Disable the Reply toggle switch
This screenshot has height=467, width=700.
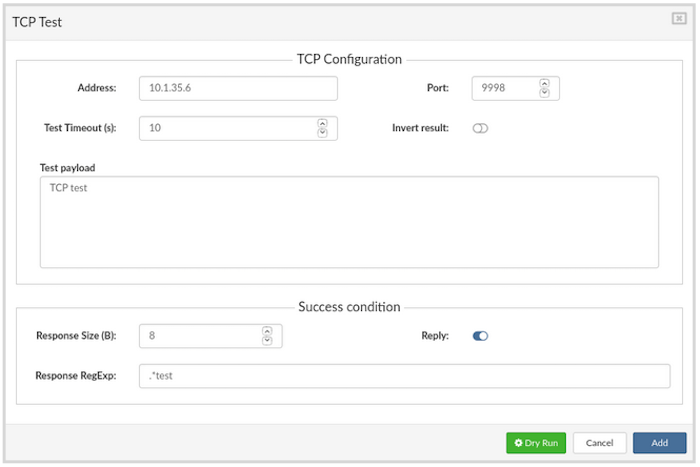(480, 336)
